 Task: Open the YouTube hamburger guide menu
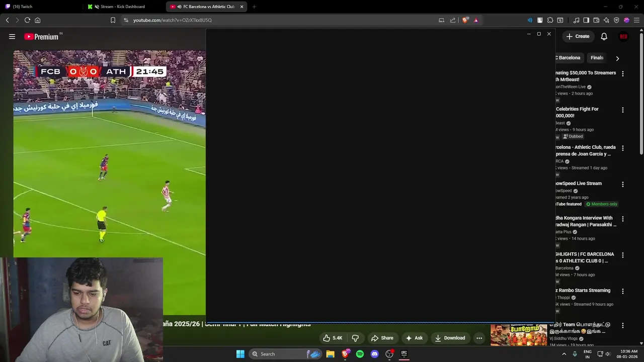click(x=12, y=37)
